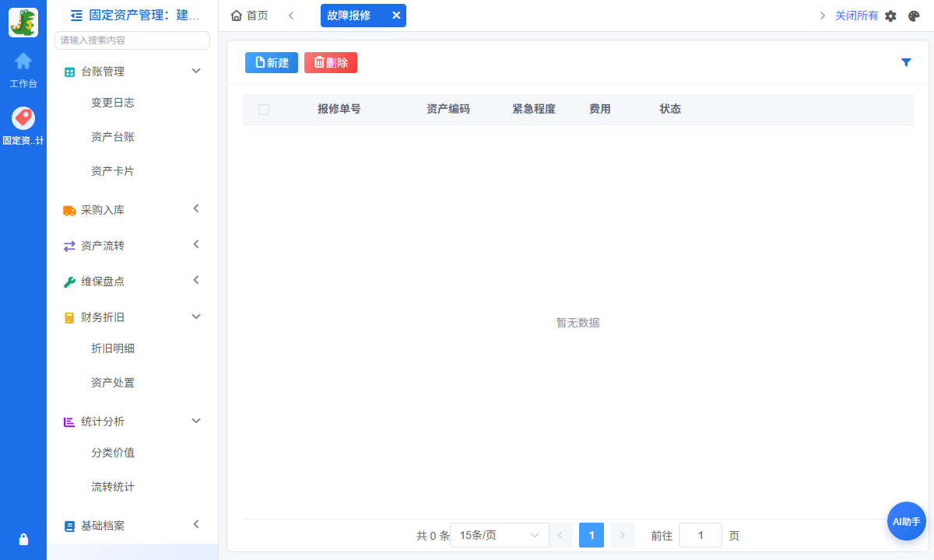Open settings via the gear icon
The width and height of the screenshot is (934, 560).
tap(891, 16)
